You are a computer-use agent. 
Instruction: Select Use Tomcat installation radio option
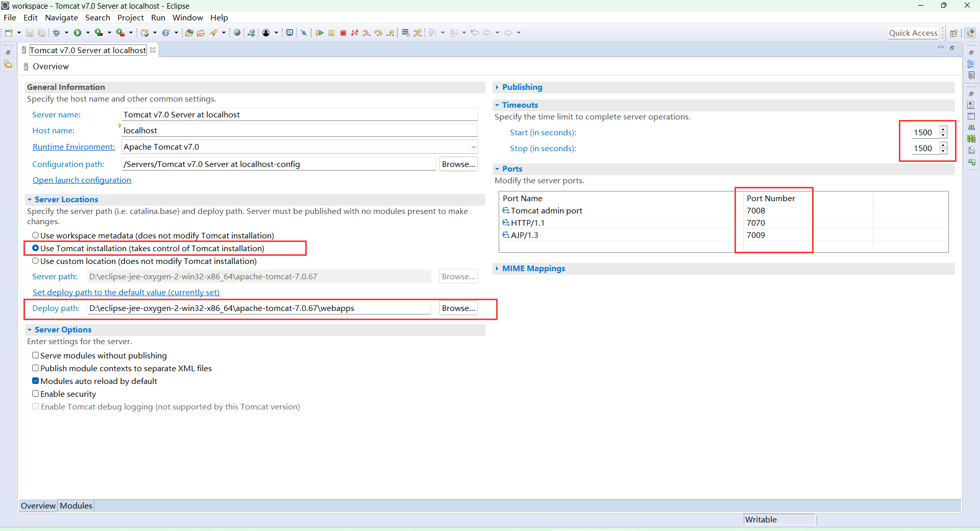(x=36, y=248)
